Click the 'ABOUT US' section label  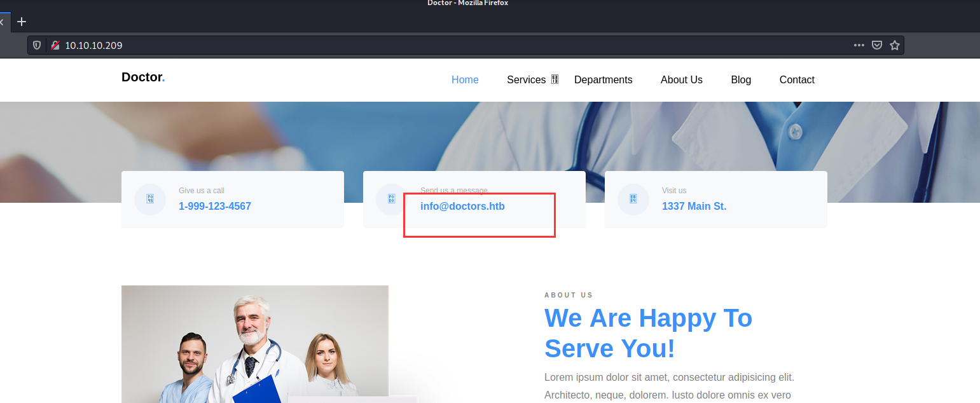[x=569, y=295]
